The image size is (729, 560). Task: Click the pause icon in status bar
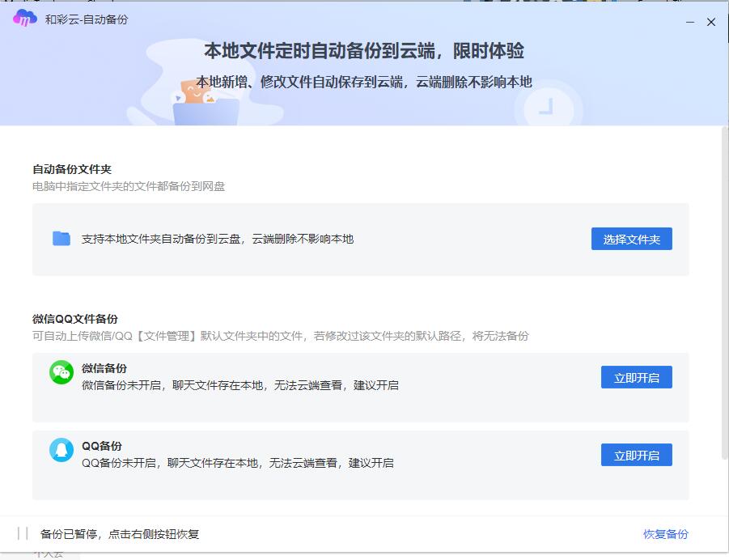pos(23,534)
